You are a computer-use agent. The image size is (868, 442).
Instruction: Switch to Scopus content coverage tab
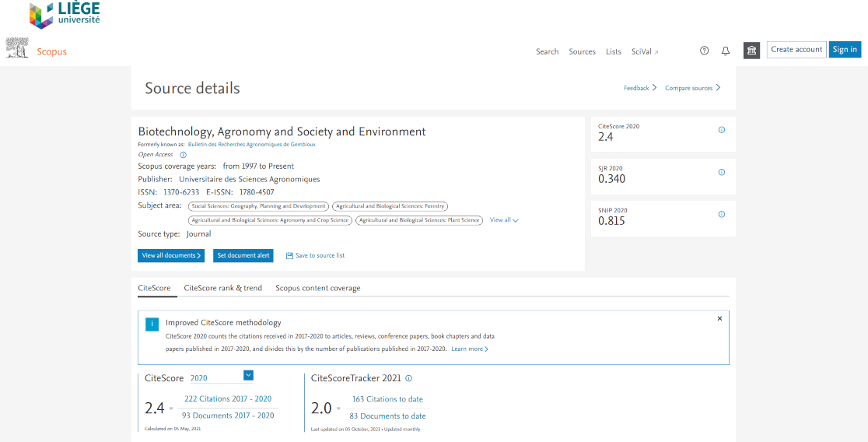(x=317, y=288)
